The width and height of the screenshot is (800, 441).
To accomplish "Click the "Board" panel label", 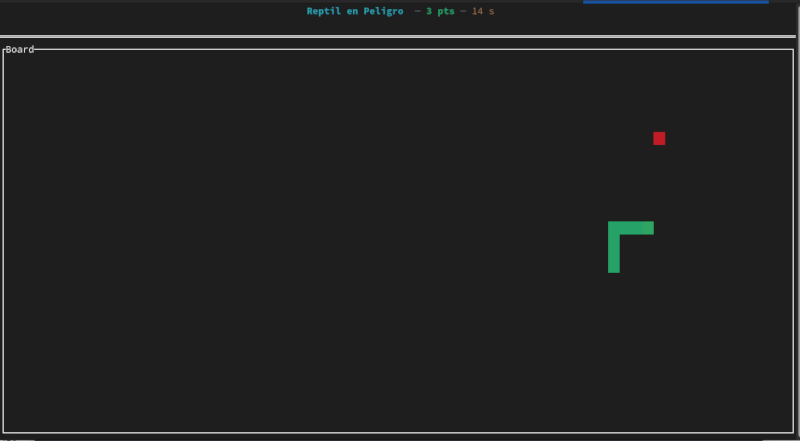I will [19, 49].
